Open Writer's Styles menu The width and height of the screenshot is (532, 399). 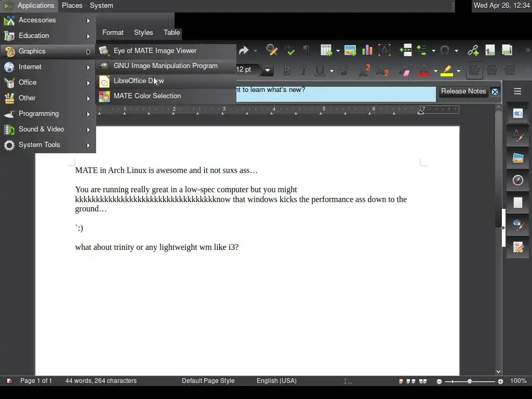click(143, 33)
